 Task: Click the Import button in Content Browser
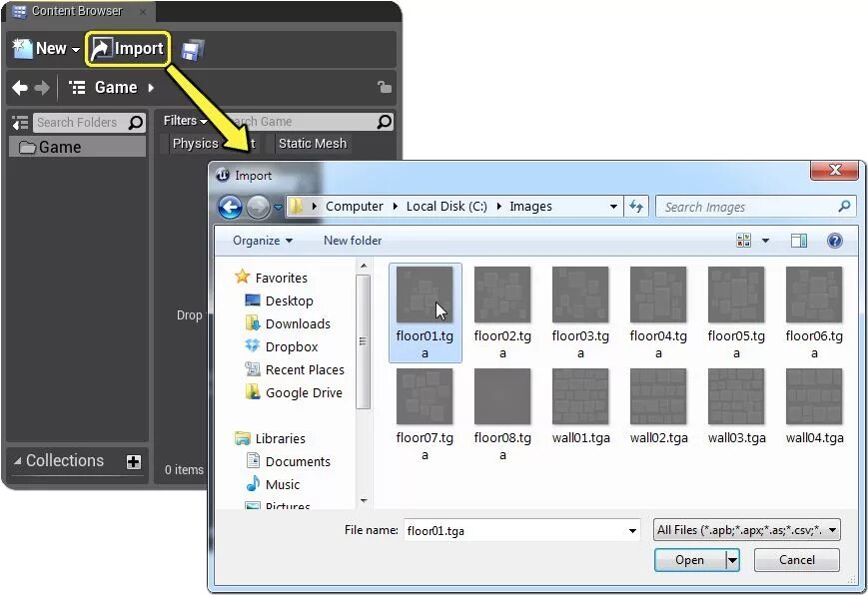pos(128,49)
